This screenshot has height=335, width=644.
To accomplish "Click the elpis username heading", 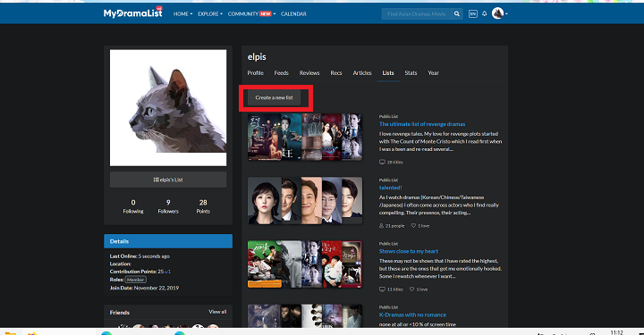I will 257,57.
